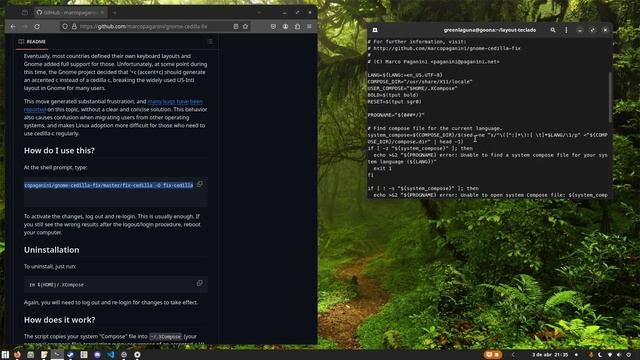Open the Firefox view icon left of tabs
The width and height of the screenshot is (640, 360).
click(x=25, y=13)
